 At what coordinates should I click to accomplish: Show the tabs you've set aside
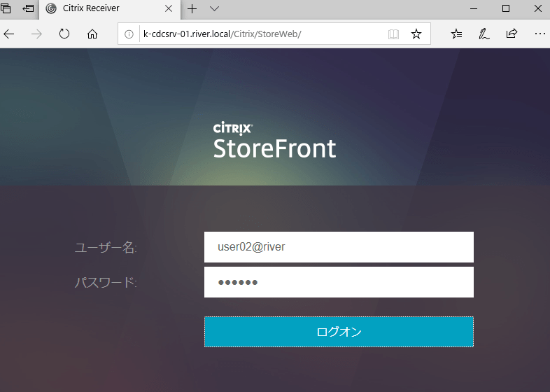pos(6,8)
